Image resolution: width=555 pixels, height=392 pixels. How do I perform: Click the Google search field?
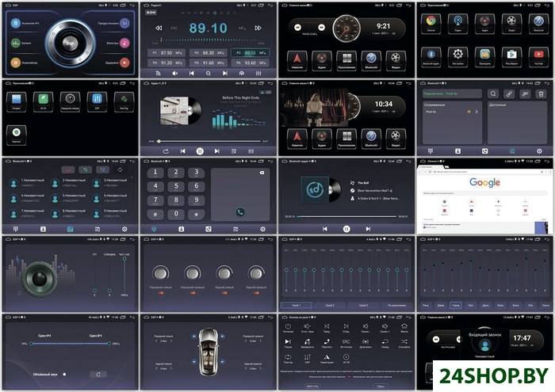[484, 192]
